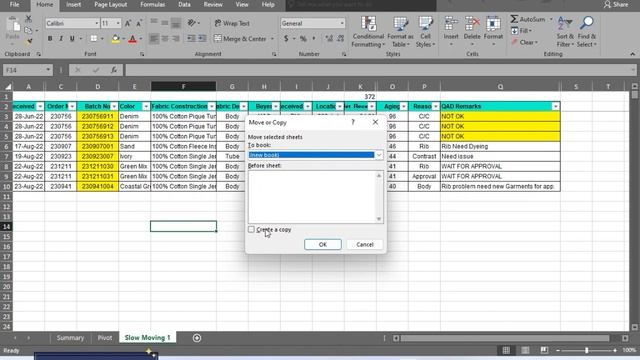Apply Accounting dollar number format
The image size is (640, 360).
click(286, 39)
